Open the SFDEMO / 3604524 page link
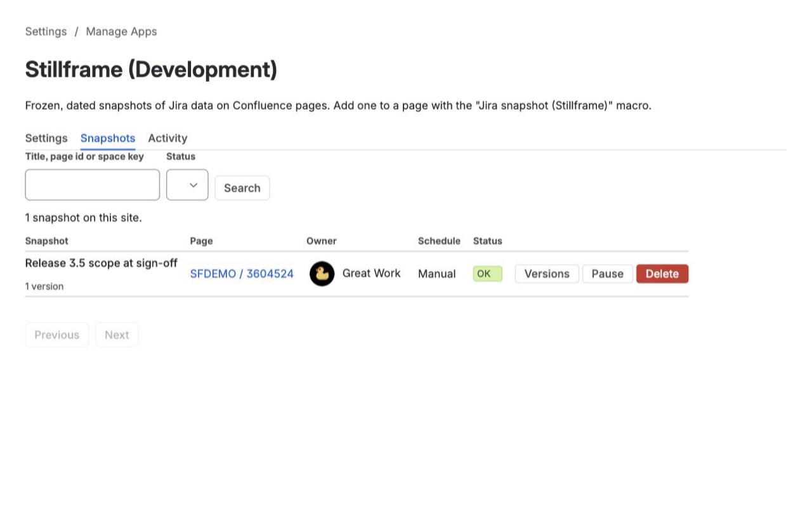The width and height of the screenshot is (812, 508). point(242,274)
